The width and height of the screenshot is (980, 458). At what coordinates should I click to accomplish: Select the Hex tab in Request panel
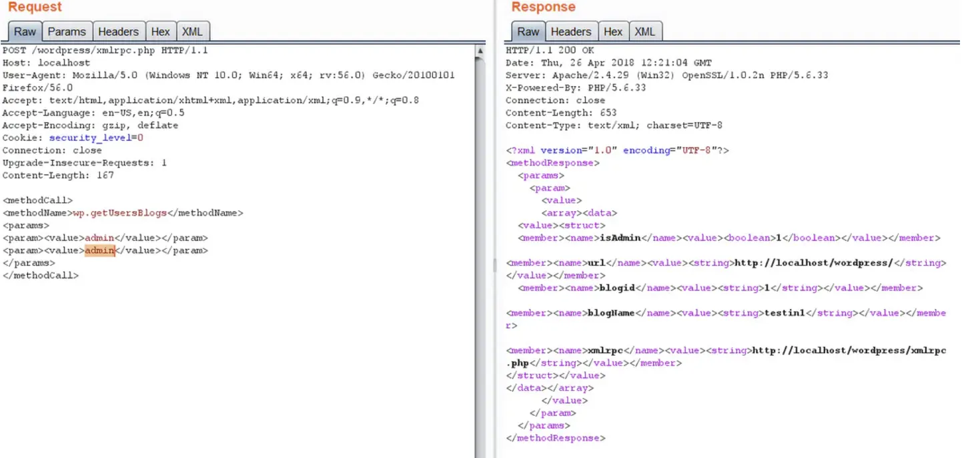[160, 31]
